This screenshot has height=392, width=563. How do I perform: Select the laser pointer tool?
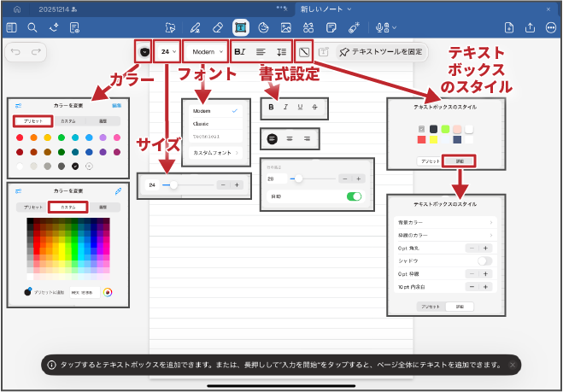pos(354,27)
